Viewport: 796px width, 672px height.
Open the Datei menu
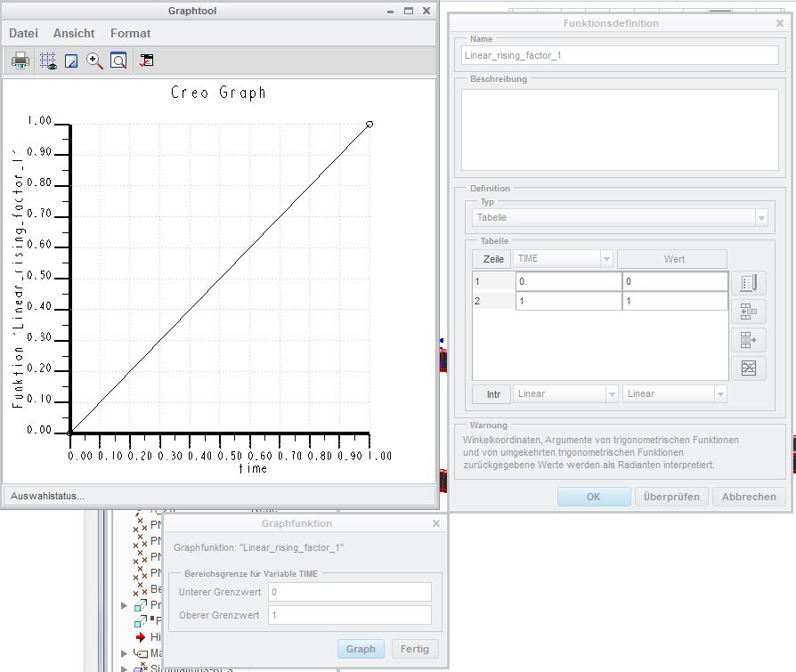[x=23, y=34]
